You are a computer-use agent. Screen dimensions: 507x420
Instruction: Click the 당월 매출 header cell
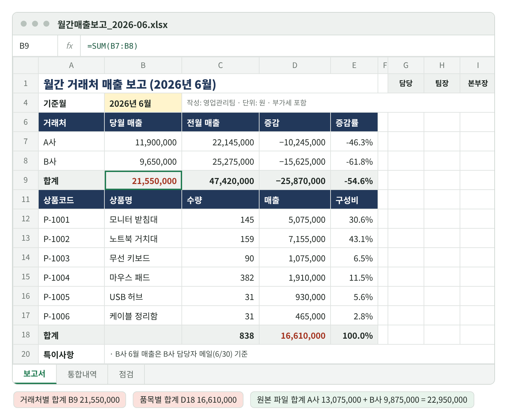point(143,122)
